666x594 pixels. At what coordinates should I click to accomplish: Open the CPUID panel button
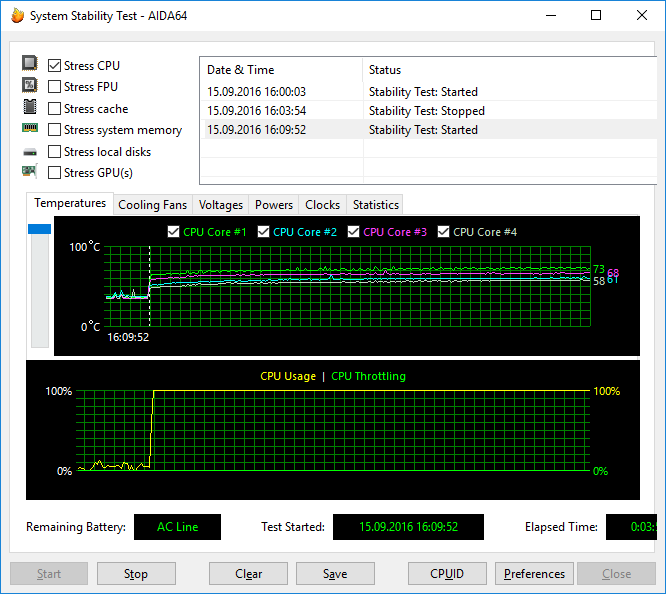click(x=447, y=574)
